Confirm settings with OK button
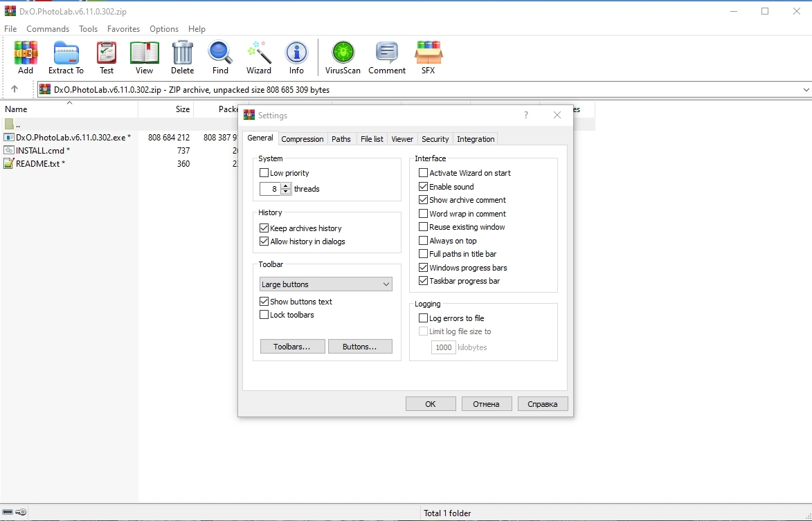The image size is (812, 521). (431, 403)
